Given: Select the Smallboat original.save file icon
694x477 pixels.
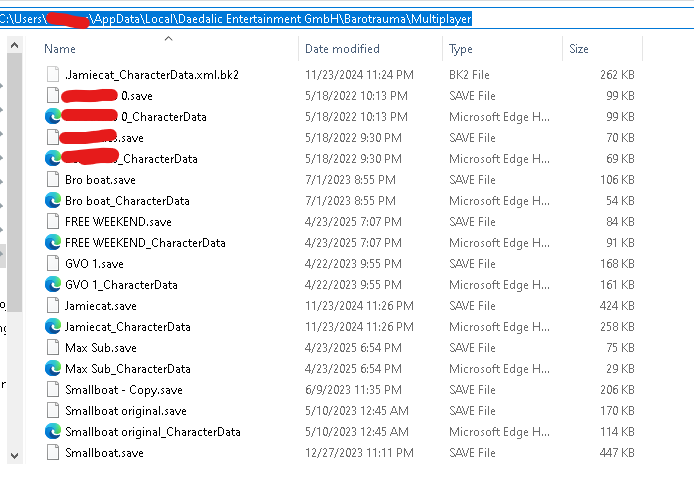Looking at the screenshot, I should pyautogui.click(x=53, y=411).
